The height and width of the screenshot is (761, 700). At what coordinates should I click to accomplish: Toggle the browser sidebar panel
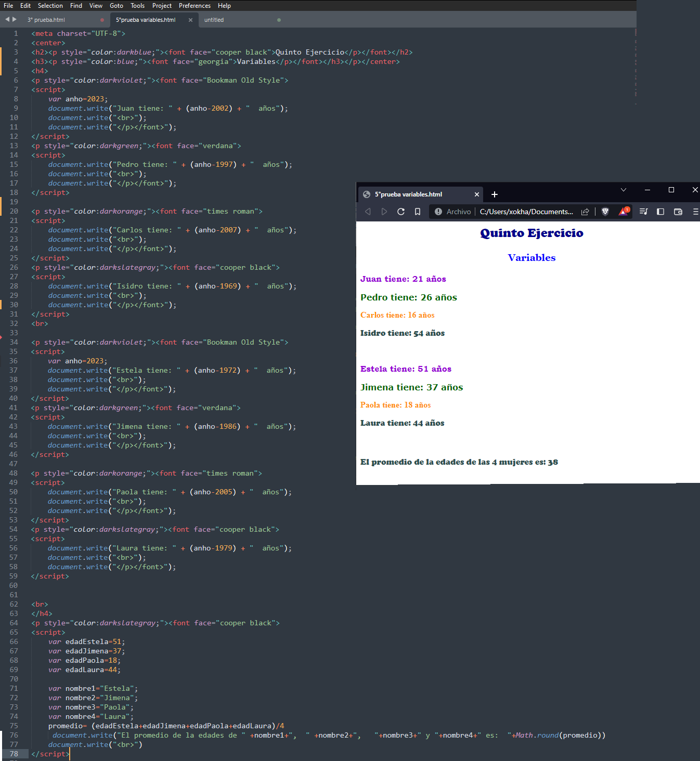(660, 212)
